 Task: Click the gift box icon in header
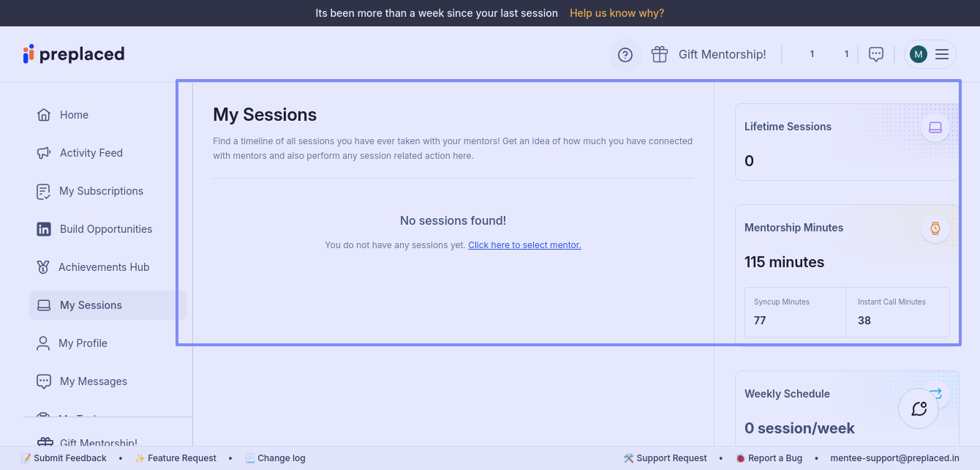click(x=660, y=54)
